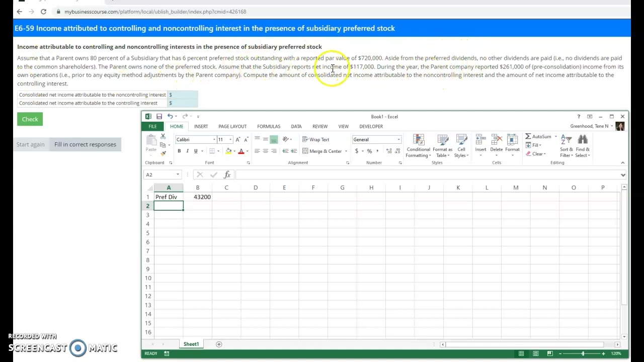Open Find & Select binoculars
The width and height of the screenshot is (644, 362).
583,146
